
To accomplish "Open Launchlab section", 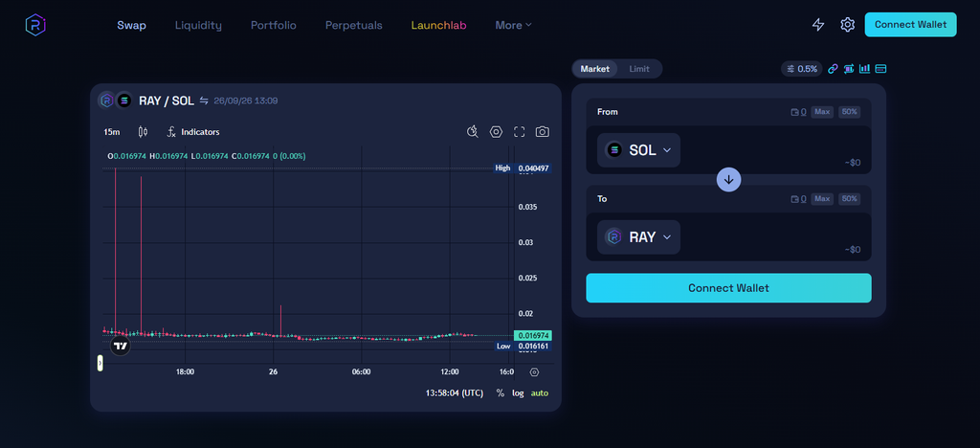I will click(x=438, y=25).
